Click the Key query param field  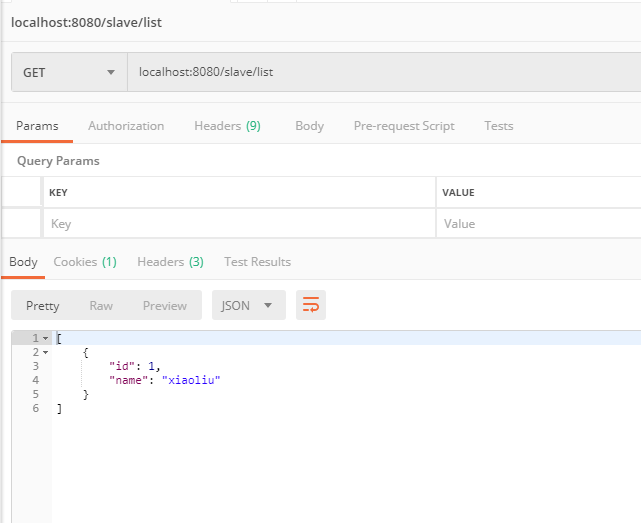click(x=238, y=224)
